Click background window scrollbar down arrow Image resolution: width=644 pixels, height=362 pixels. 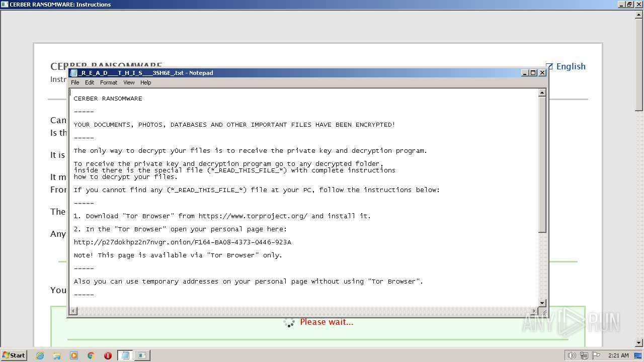pos(639,343)
